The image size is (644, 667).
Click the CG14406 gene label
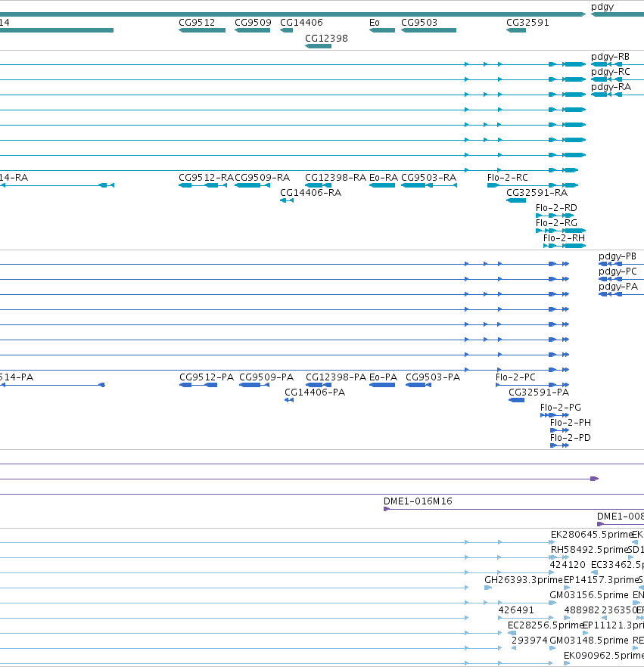click(301, 23)
